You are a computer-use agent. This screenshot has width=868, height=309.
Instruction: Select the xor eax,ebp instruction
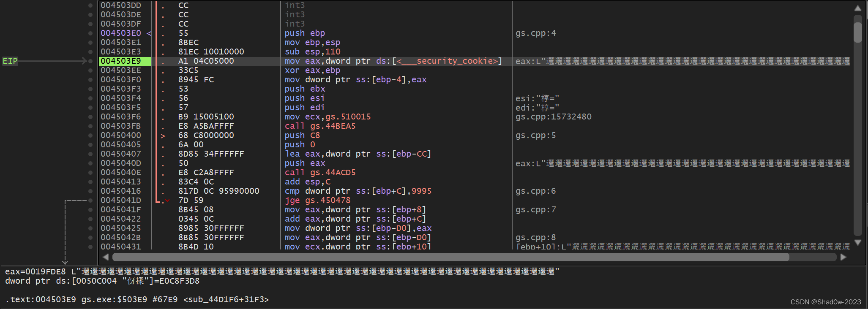pos(312,70)
